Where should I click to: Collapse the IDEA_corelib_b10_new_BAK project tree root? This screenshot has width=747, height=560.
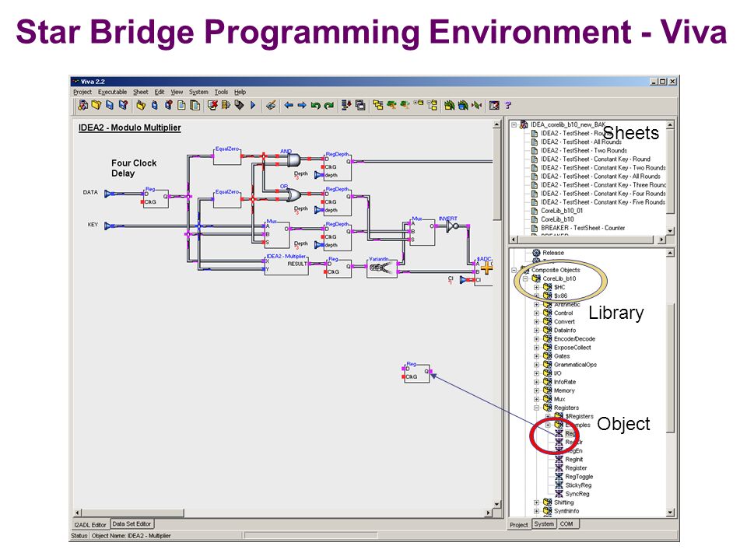(514, 124)
